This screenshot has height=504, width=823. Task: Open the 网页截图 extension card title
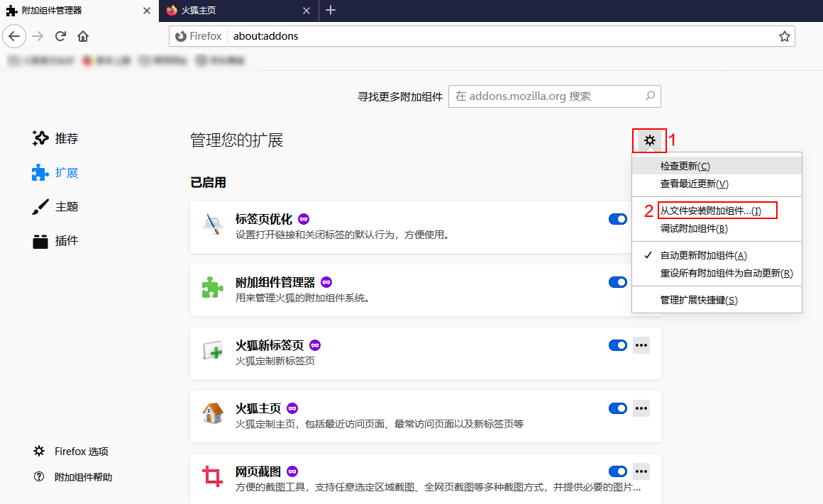(x=258, y=471)
